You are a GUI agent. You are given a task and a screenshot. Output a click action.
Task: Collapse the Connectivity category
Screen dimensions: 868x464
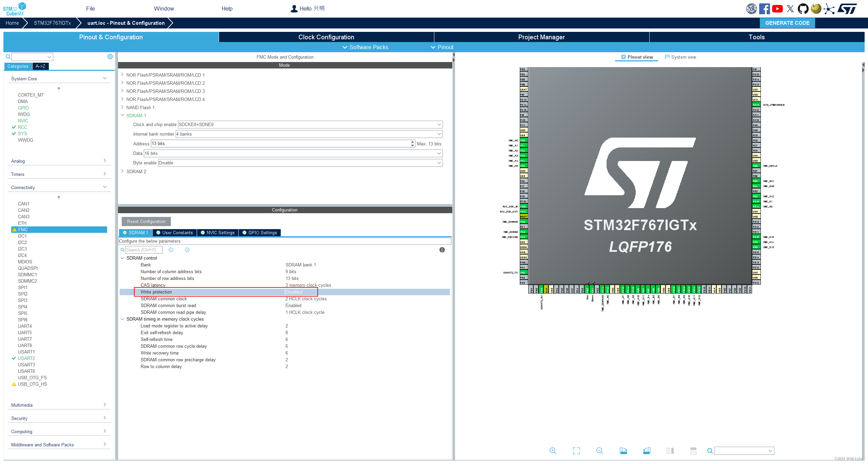(x=104, y=187)
